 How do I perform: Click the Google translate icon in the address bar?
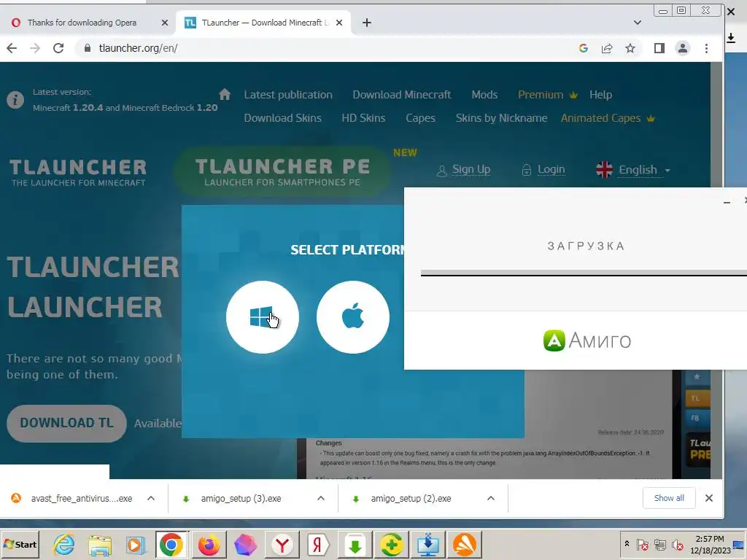pos(583,48)
